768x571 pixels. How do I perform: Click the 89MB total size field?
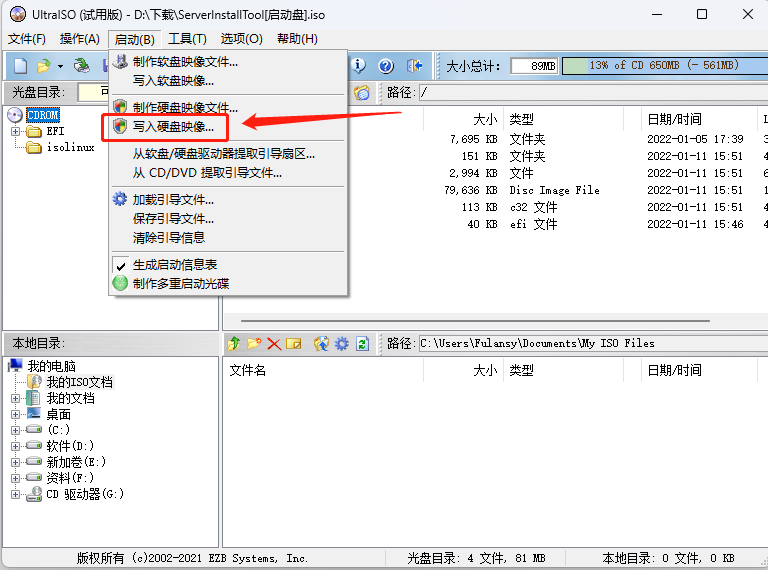click(534, 66)
